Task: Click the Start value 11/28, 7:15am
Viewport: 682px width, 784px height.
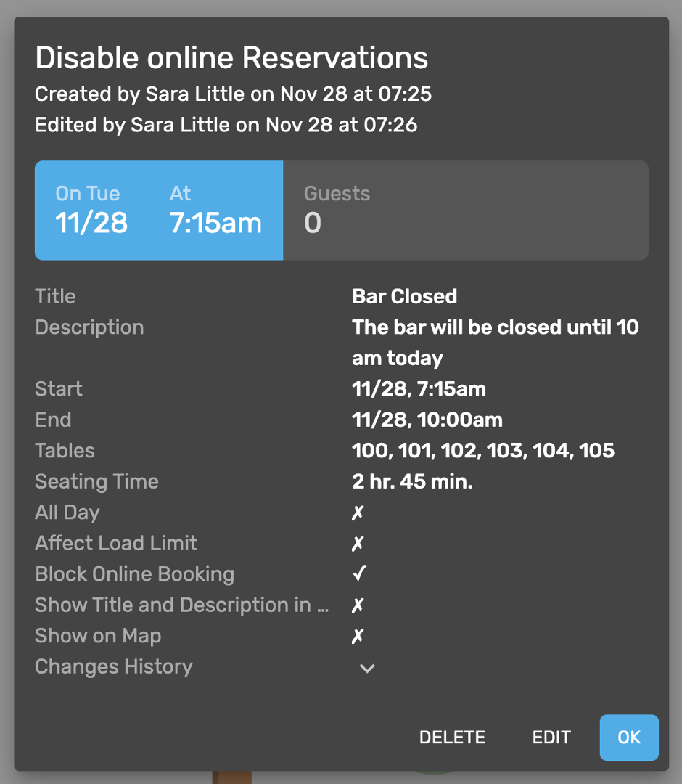Action: pyautogui.click(x=419, y=389)
